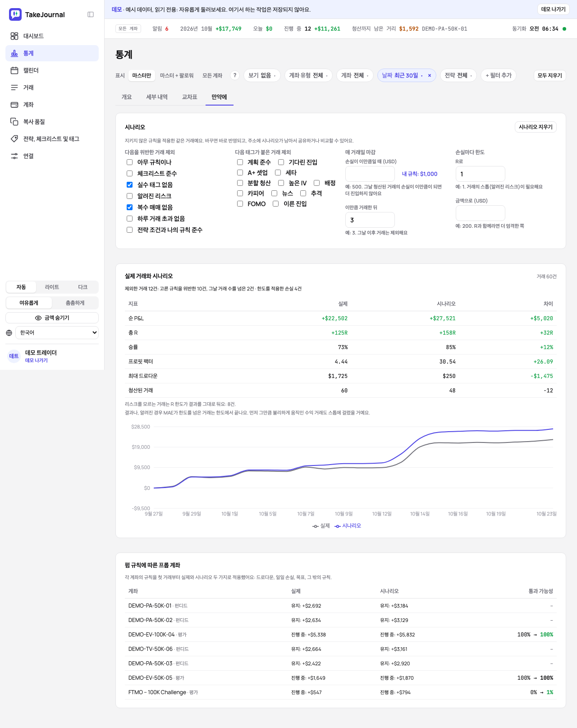
Task: Click the 전략, 체크리스트 및 태그 tag icon
Action: pos(14,139)
